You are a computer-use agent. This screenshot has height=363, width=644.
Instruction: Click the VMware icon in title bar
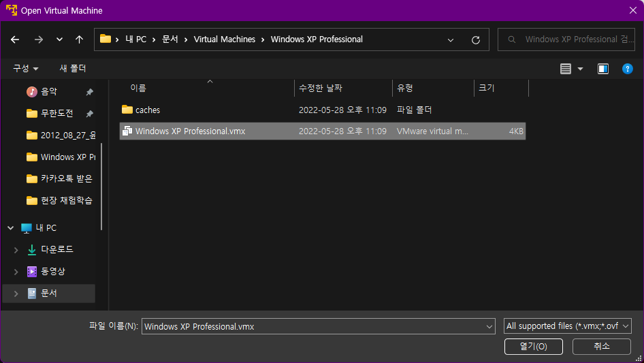[12, 10]
